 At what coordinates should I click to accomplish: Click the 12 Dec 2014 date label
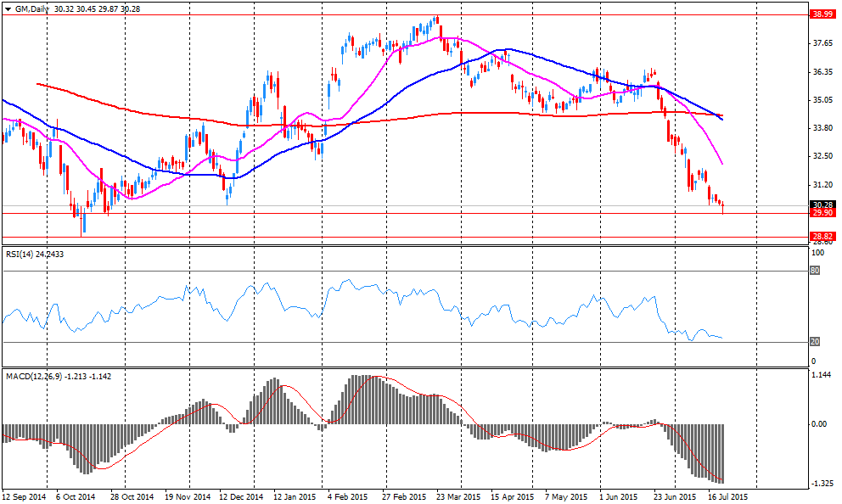240,497
